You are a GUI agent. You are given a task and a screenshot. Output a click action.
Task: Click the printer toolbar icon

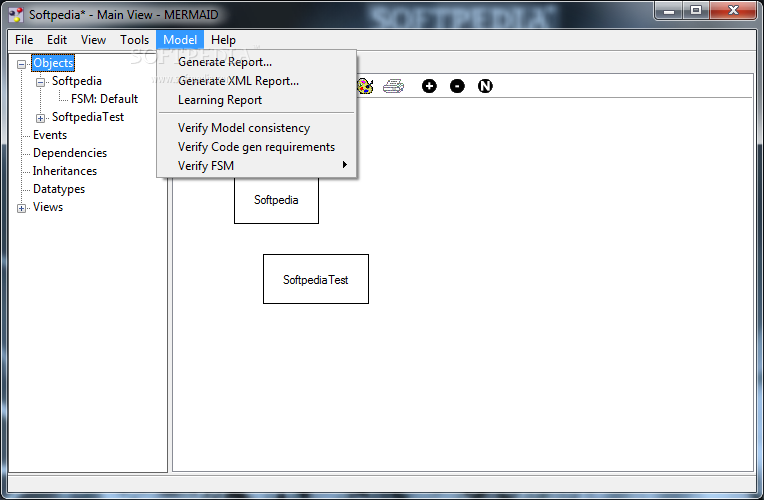click(393, 86)
